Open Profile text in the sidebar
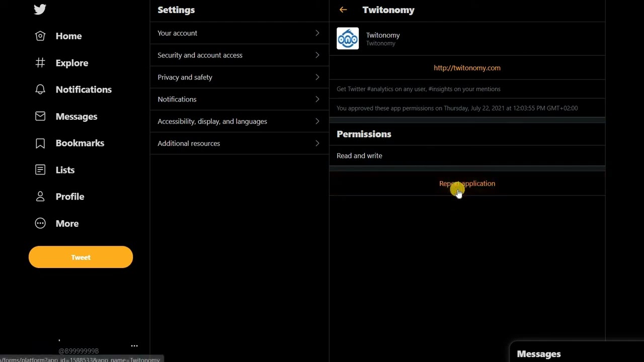Image resolution: width=644 pixels, height=362 pixels. 70,197
